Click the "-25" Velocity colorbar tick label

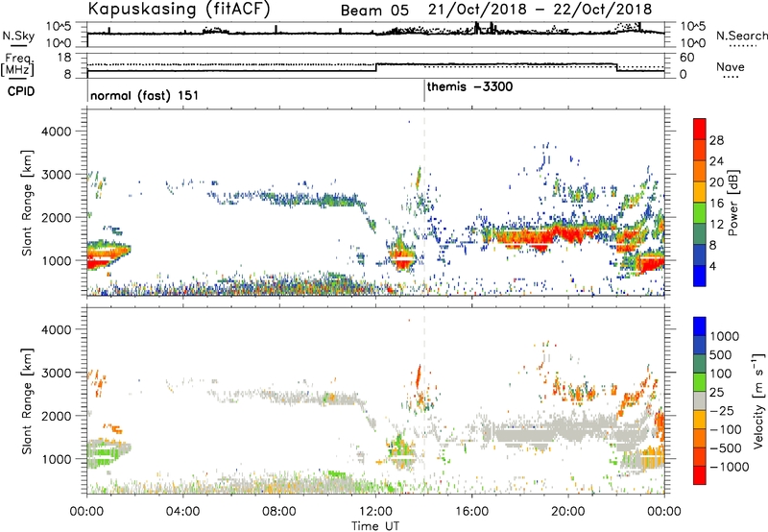click(x=722, y=411)
